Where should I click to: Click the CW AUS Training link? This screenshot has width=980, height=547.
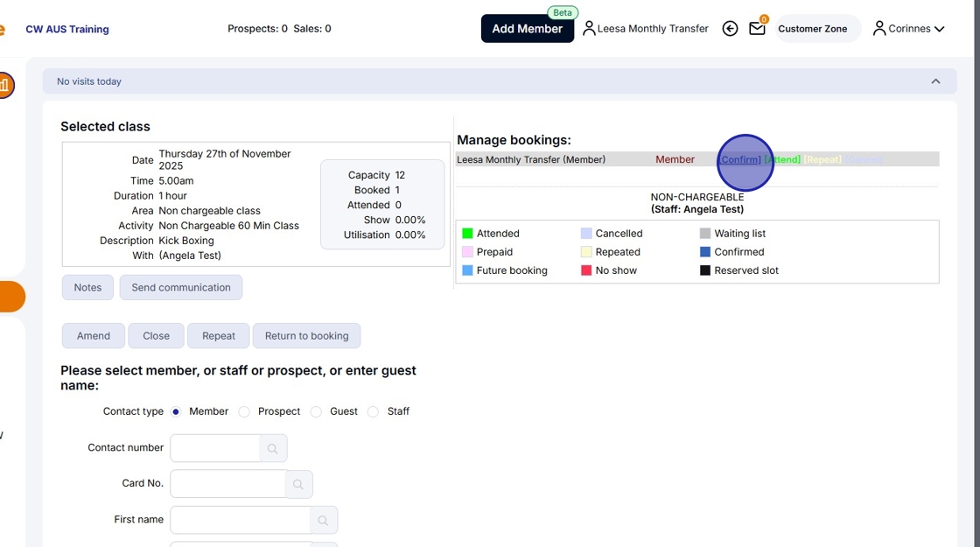[x=66, y=30]
